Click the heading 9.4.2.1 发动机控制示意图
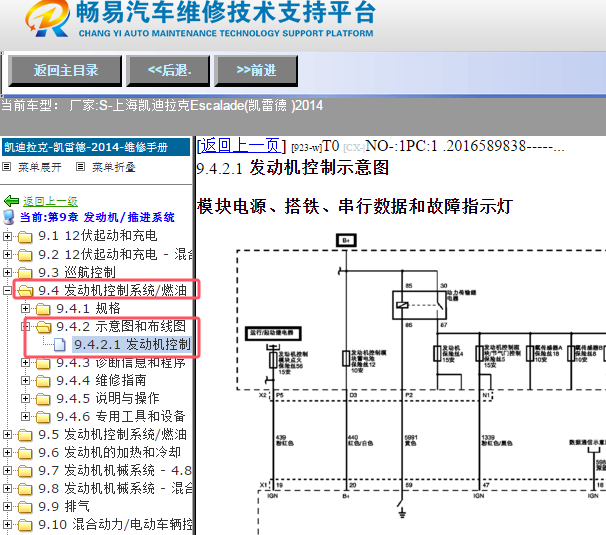This screenshot has height=535, width=606. [293, 168]
